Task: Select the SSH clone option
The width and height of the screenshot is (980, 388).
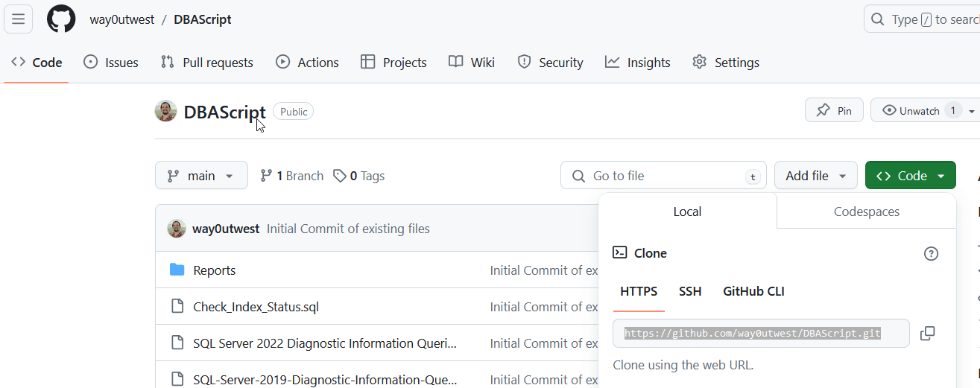Action: coord(690,291)
